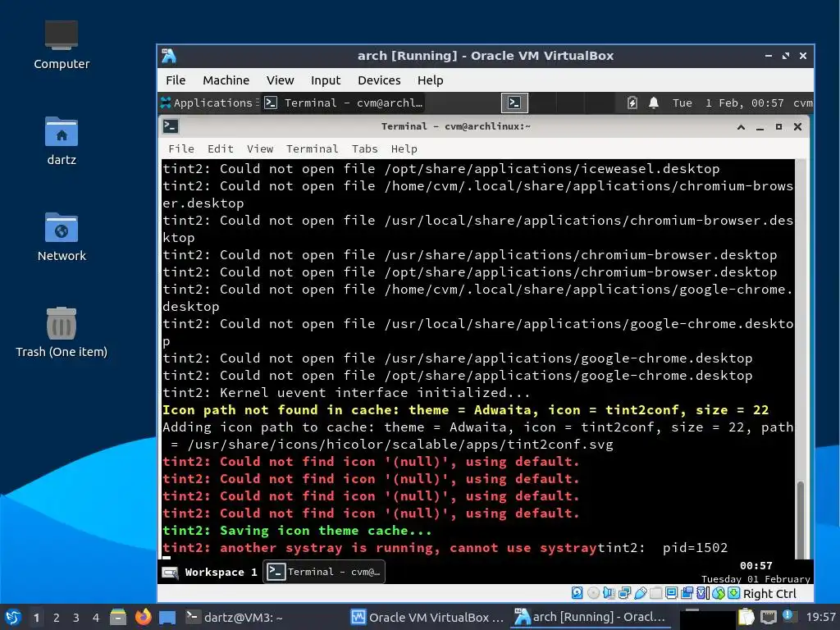Switch to host workspace 4

click(x=96, y=618)
